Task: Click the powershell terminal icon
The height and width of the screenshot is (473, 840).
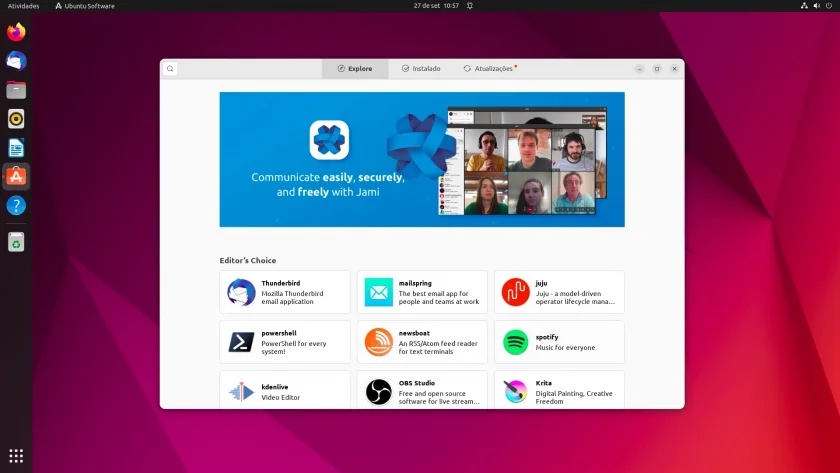Action: point(241,342)
